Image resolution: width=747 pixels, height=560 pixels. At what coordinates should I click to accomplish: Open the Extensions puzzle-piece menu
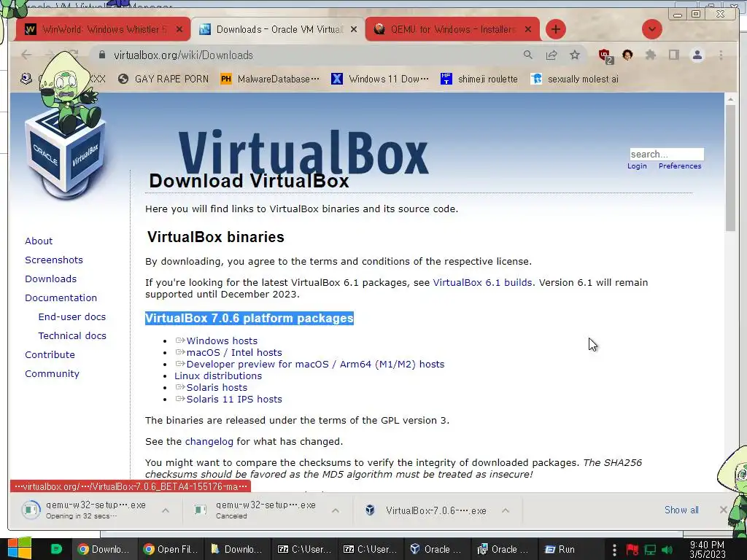pos(650,55)
